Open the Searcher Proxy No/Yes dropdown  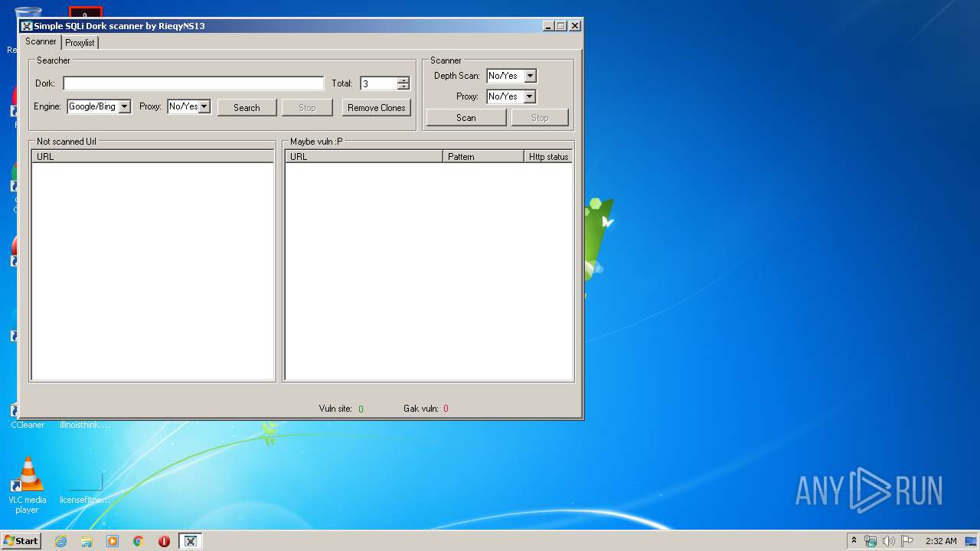pos(204,106)
